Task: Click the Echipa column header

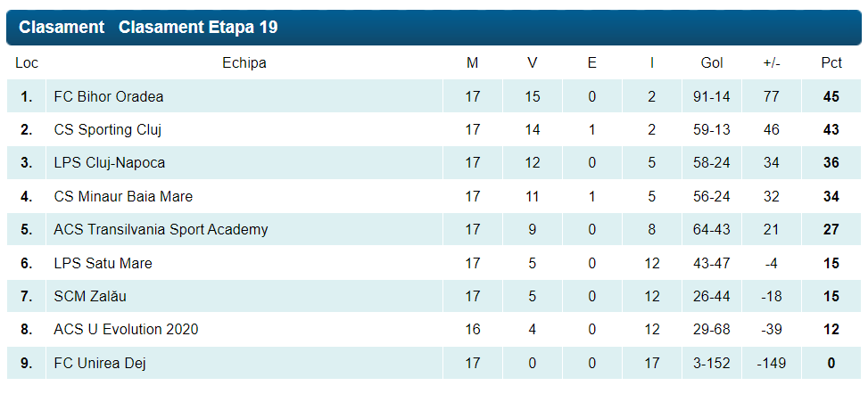Action: tap(244, 63)
